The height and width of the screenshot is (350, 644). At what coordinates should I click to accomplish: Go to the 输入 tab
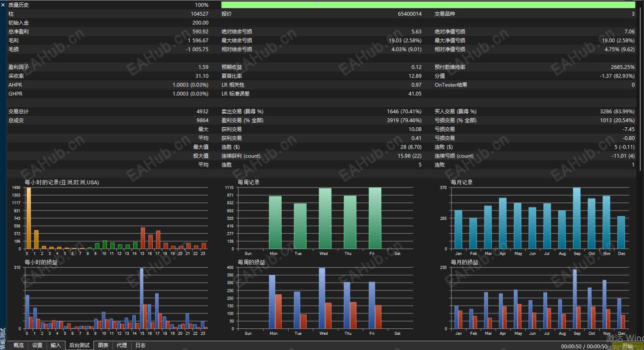(56, 345)
